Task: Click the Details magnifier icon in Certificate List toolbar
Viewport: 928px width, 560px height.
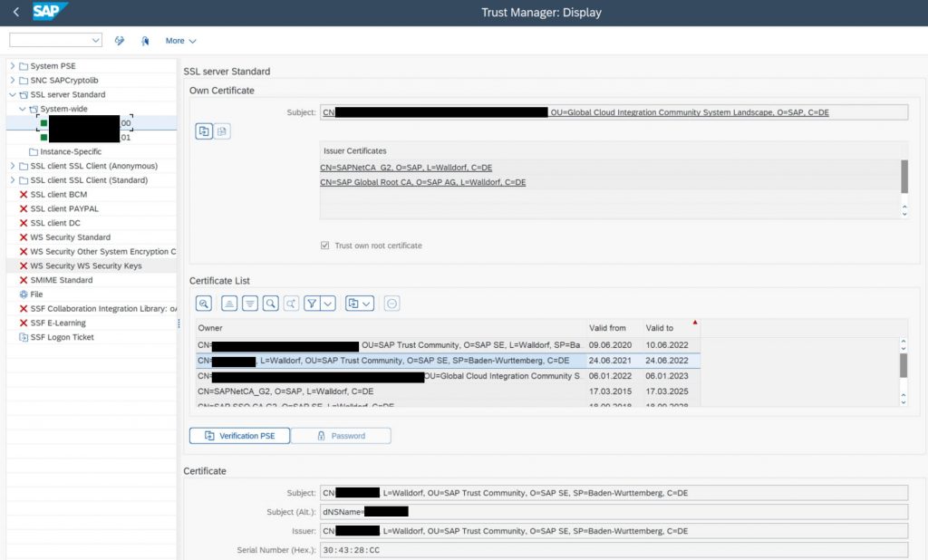Action: 204,304
